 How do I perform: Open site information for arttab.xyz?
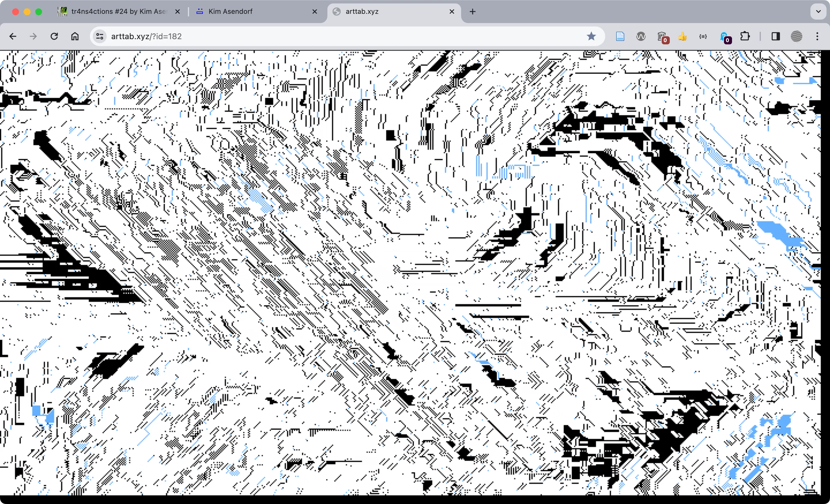click(100, 36)
